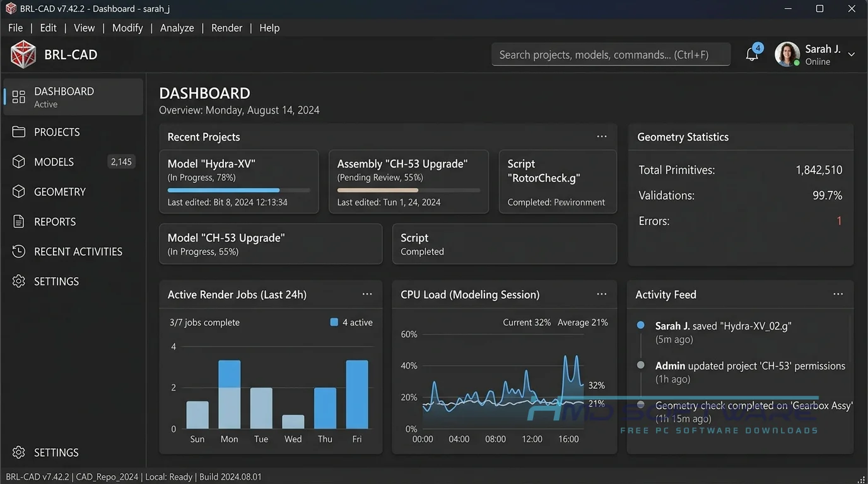Click the Validations value 99.7%

pos(827,195)
